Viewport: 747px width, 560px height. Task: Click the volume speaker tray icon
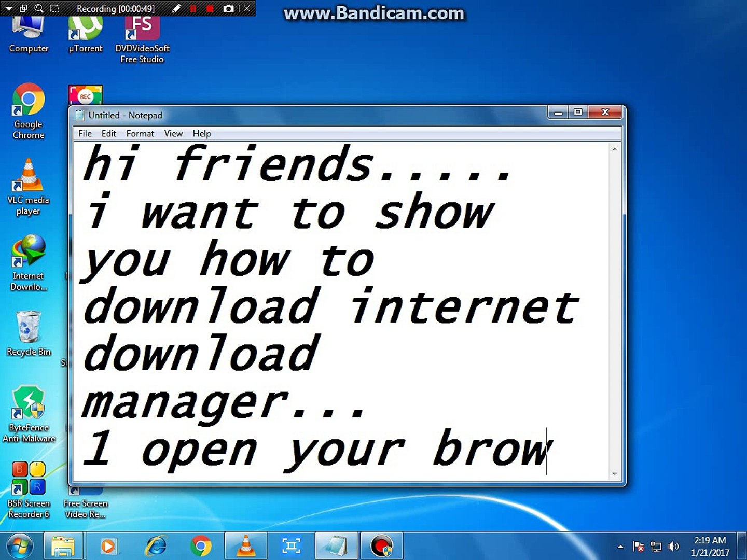click(x=673, y=547)
